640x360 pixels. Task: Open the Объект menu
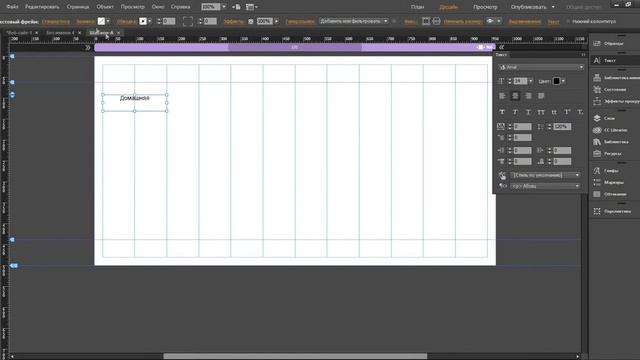click(105, 7)
